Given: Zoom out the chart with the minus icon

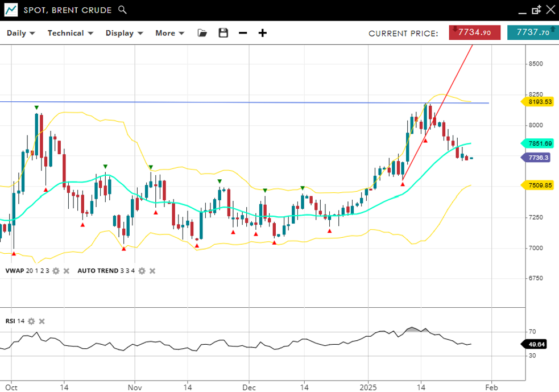Looking at the screenshot, I should click(x=243, y=33).
